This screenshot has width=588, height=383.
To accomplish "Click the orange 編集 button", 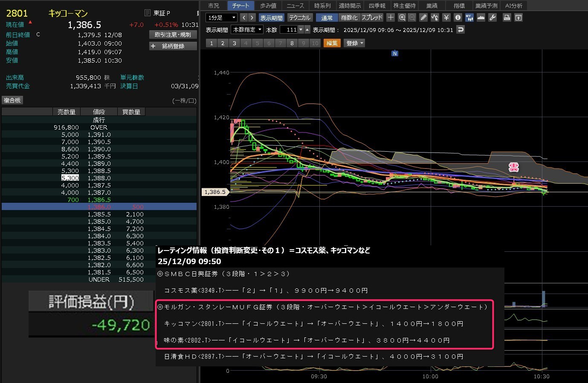I will click(332, 43).
